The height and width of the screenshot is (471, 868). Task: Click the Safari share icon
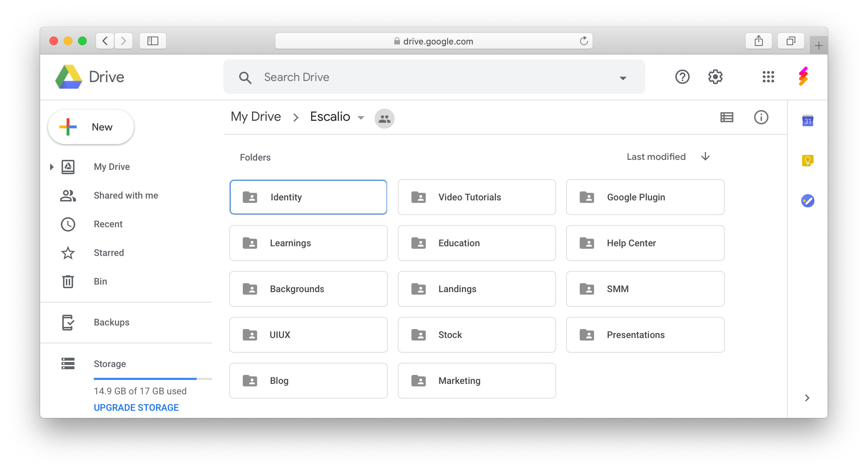coord(759,41)
